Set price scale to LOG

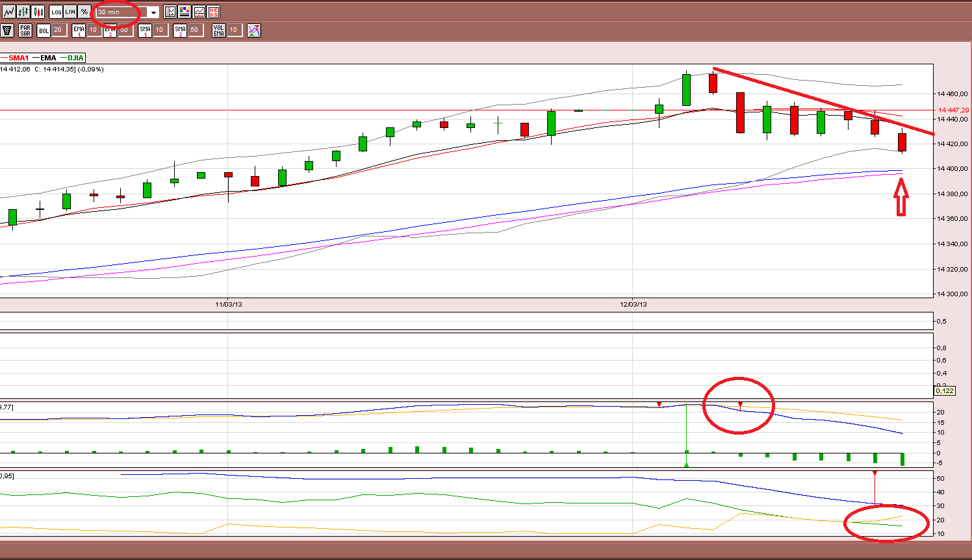[x=56, y=12]
